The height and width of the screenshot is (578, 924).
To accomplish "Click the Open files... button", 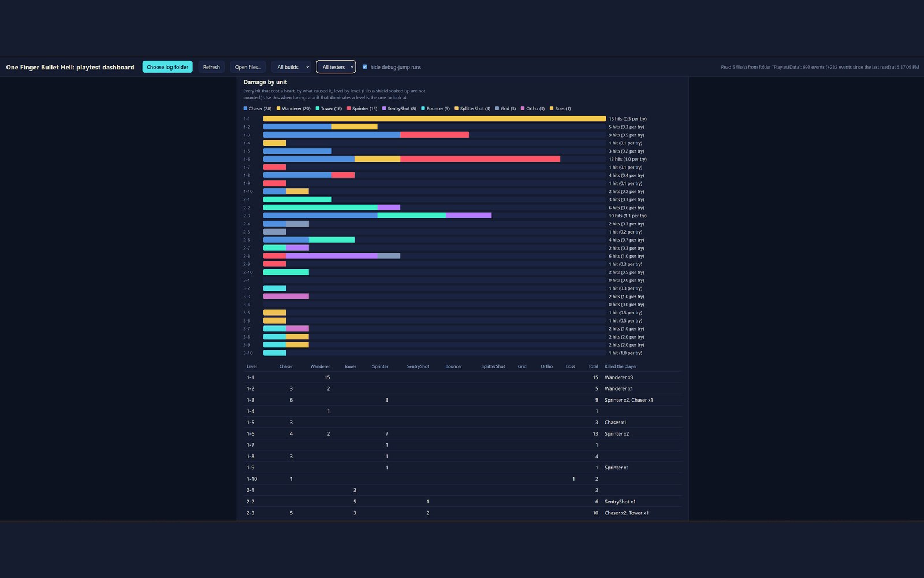I will click(248, 67).
